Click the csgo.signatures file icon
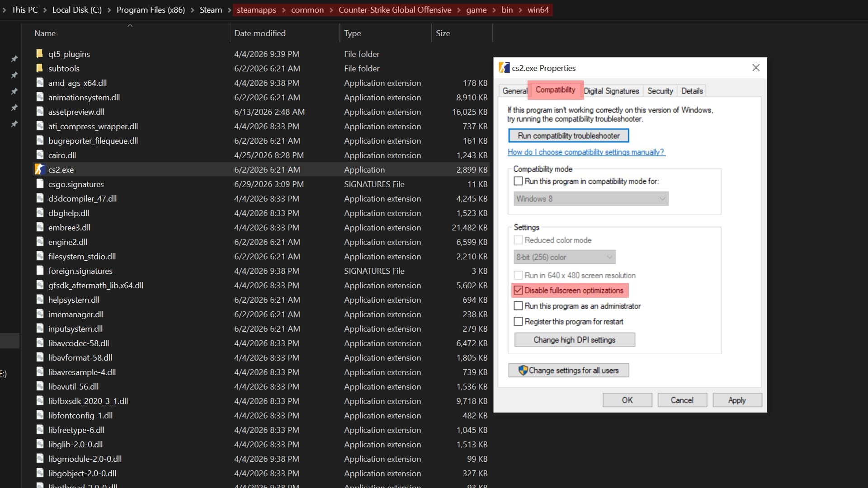 tap(40, 184)
